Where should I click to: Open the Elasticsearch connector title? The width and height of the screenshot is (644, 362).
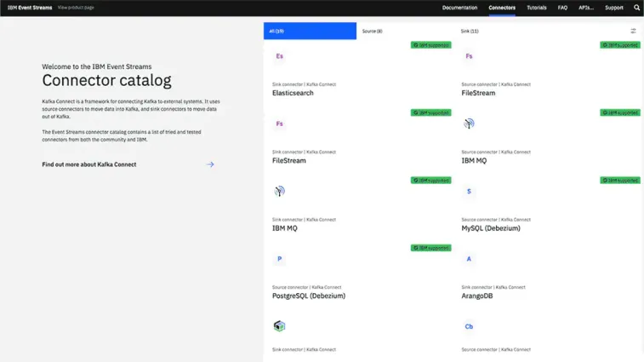pos(293,93)
